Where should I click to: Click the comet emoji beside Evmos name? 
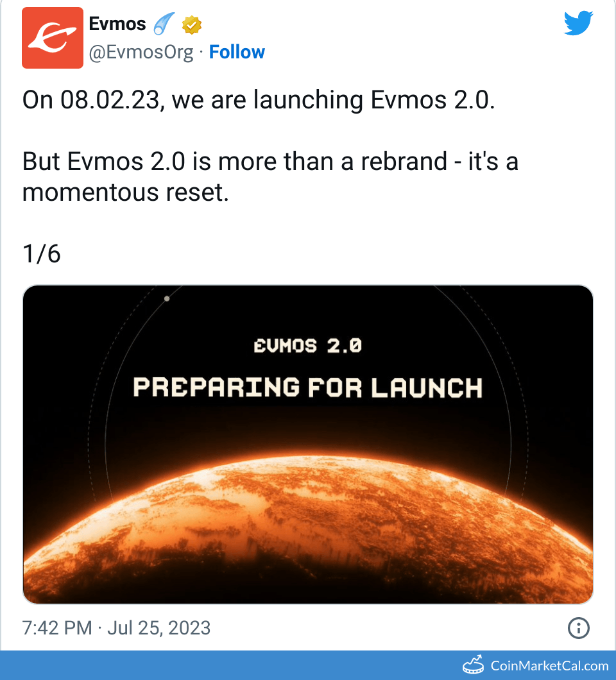[164, 25]
